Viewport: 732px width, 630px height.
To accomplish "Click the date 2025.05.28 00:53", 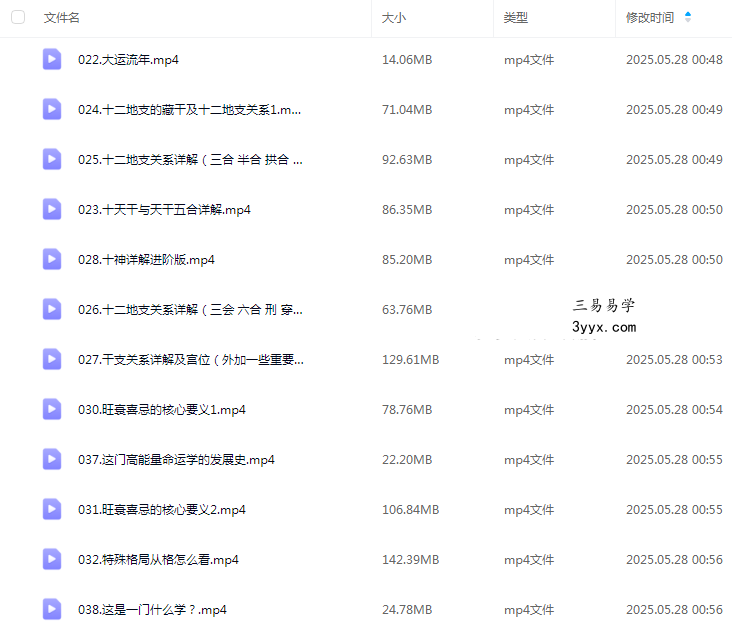I will 674,360.
